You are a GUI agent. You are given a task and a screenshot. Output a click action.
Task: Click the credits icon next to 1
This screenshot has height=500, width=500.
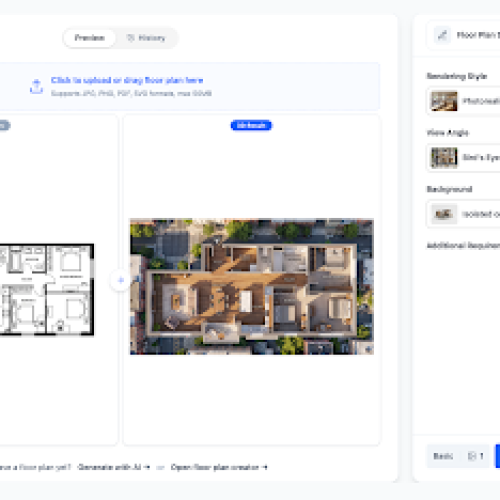[472, 456]
